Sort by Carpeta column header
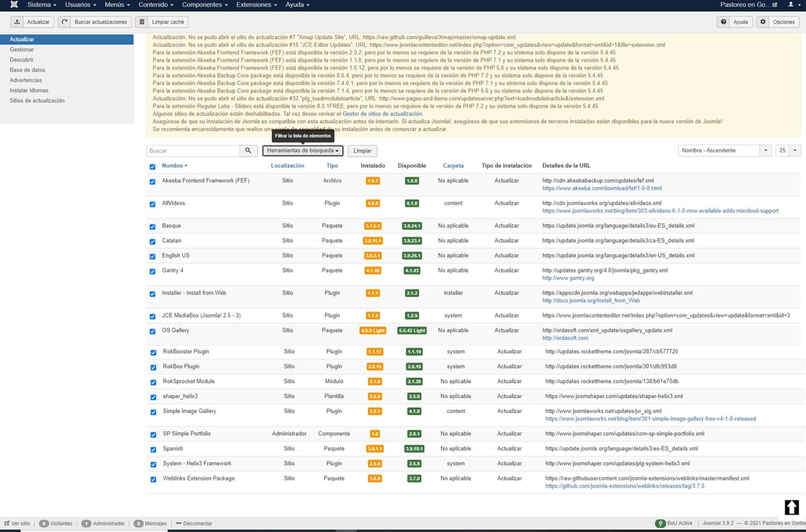This screenshot has width=806, height=532. tap(453, 166)
